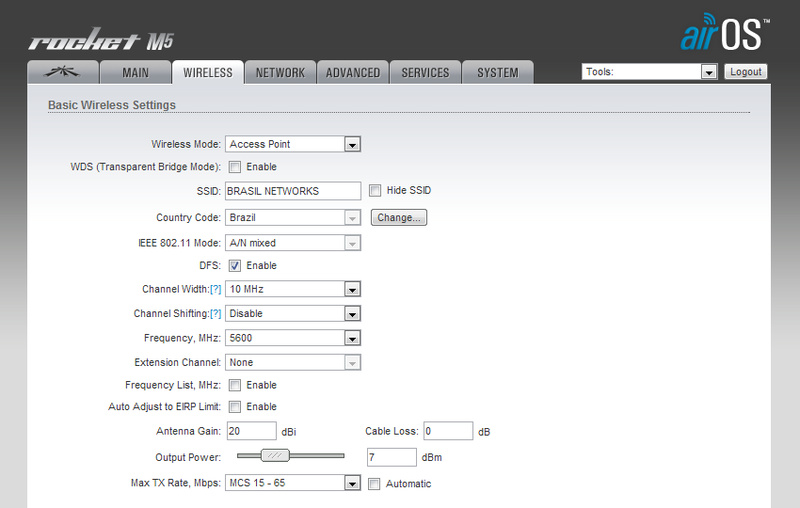Enable WDS Transparent Bridge Mode checkbox

pos(235,167)
